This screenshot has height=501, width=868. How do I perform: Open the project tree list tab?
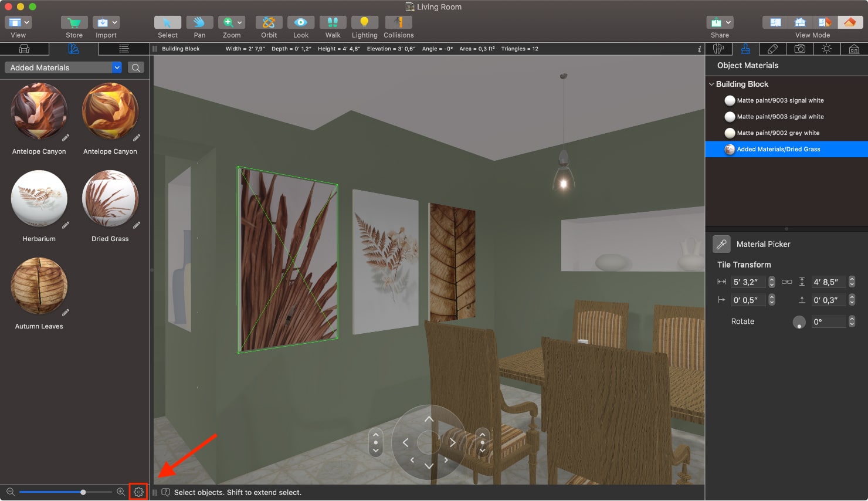124,49
